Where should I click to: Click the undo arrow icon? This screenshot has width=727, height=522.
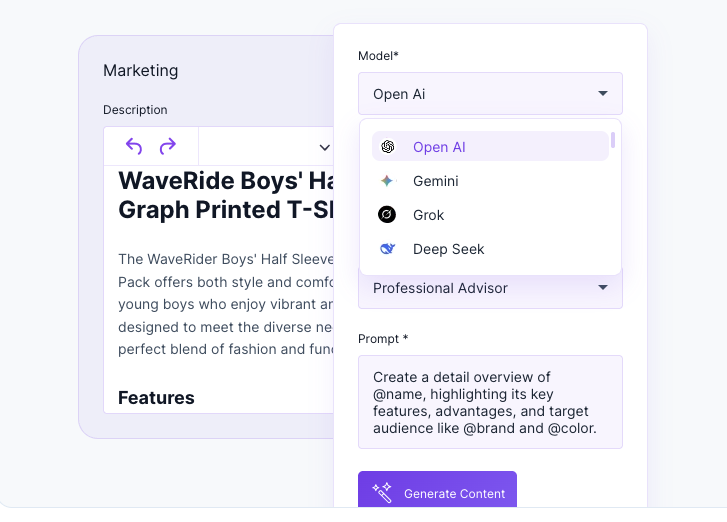134,146
